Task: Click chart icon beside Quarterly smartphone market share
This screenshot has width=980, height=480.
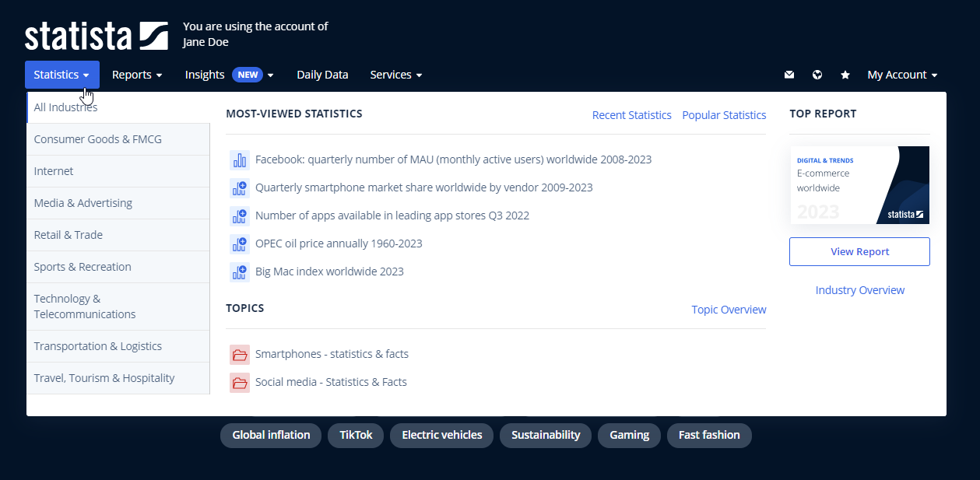Action: point(239,188)
